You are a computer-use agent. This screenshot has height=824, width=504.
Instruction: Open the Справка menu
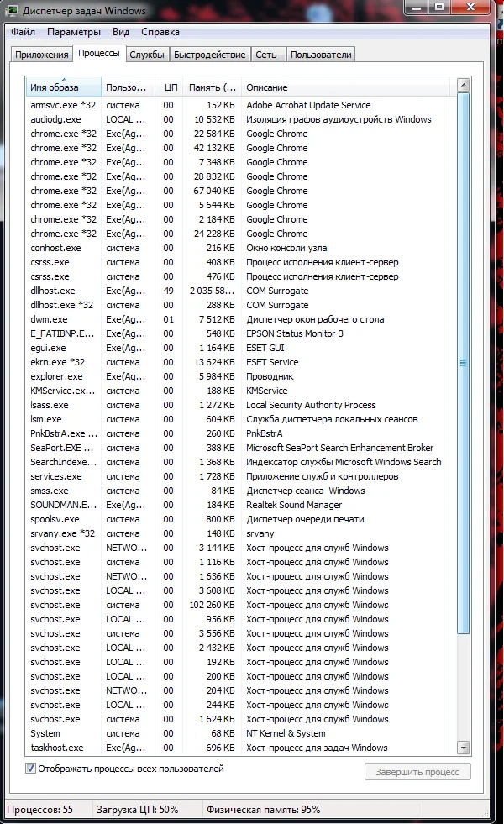[x=160, y=32]
